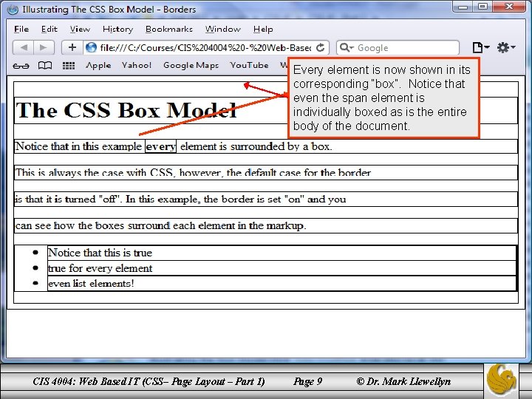Close the browser window
Screen dimensions: 532x399
[508, 7]
